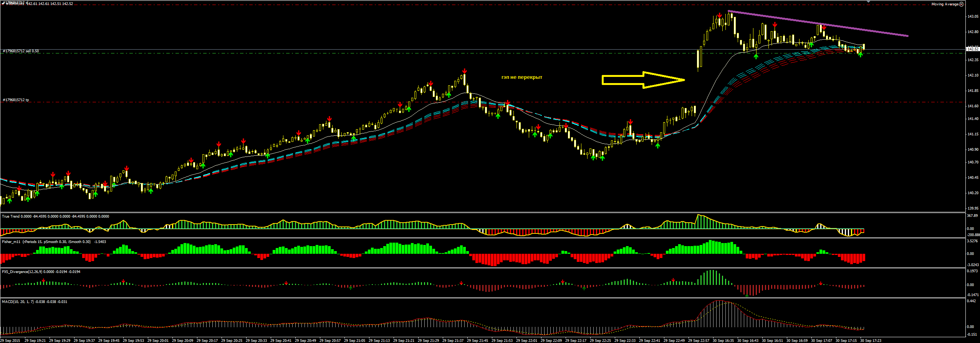Screen dimensions: 980x343
Task: Click the 0.442 MACD scale value
Action: coord(972,301)
